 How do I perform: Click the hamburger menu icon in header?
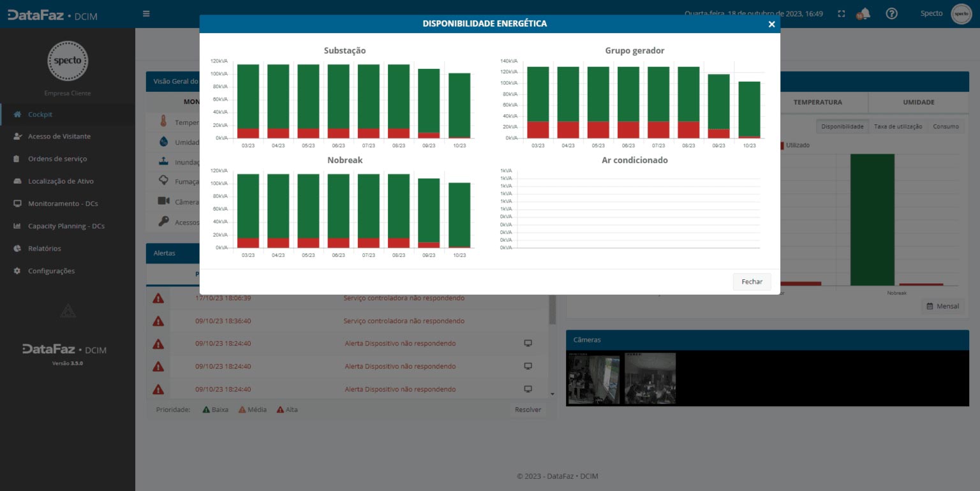coord(146,13)
